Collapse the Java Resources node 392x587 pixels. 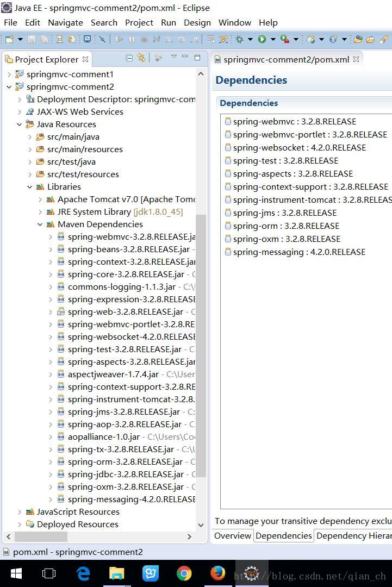coord(19,124)
